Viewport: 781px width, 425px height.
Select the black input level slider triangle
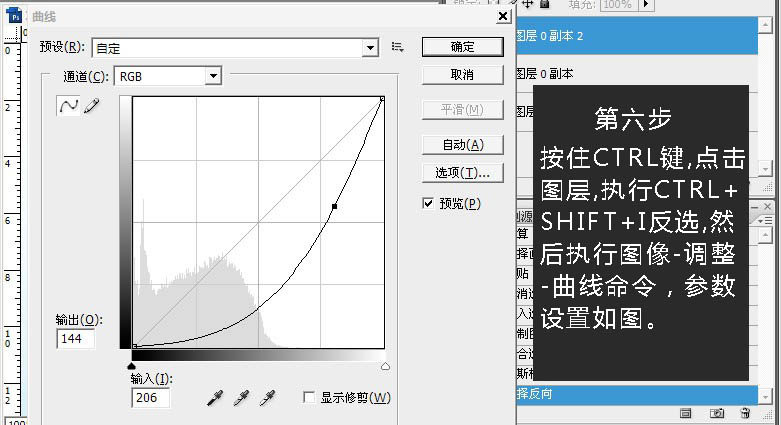[131, 366]
